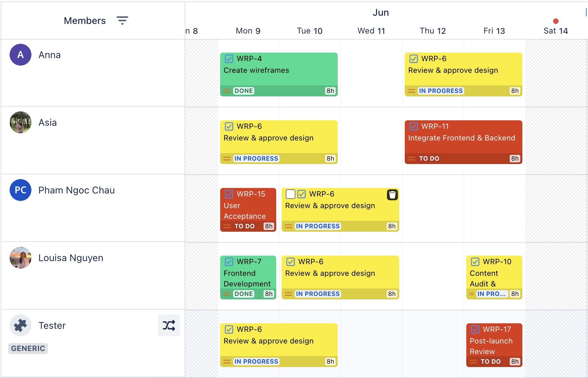Screen dimensions: 588x378
Task: Click the DONE status badge on WRP-7
Action: click(243, 294)
